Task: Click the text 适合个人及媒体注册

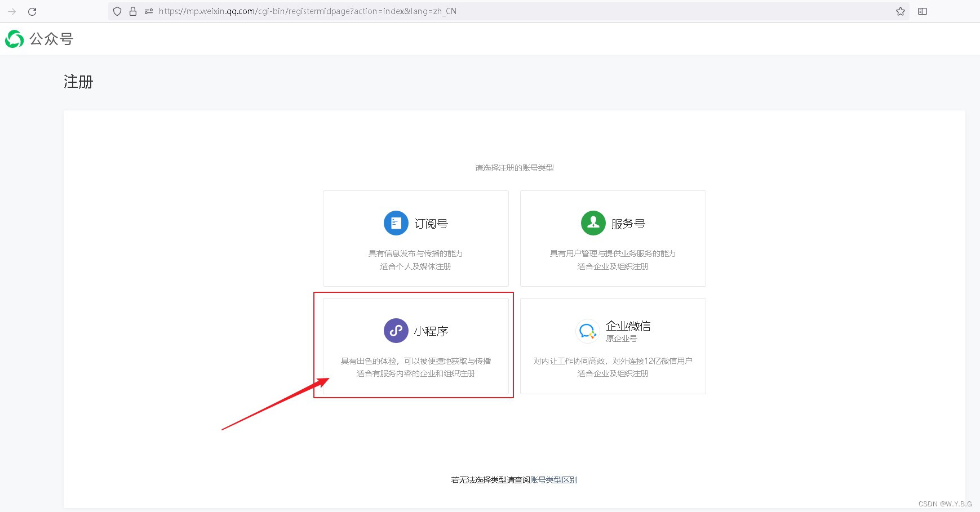Action: click(416, 266)
